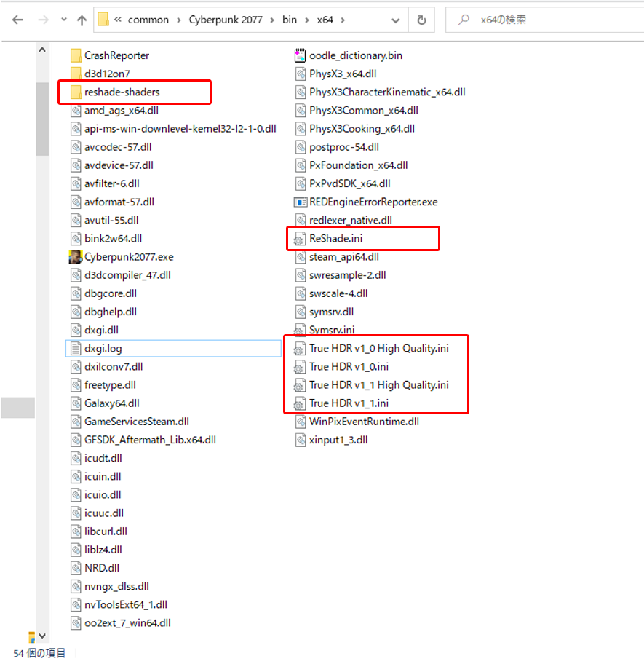Select file name swresample-2.dll

click(347, 275)
